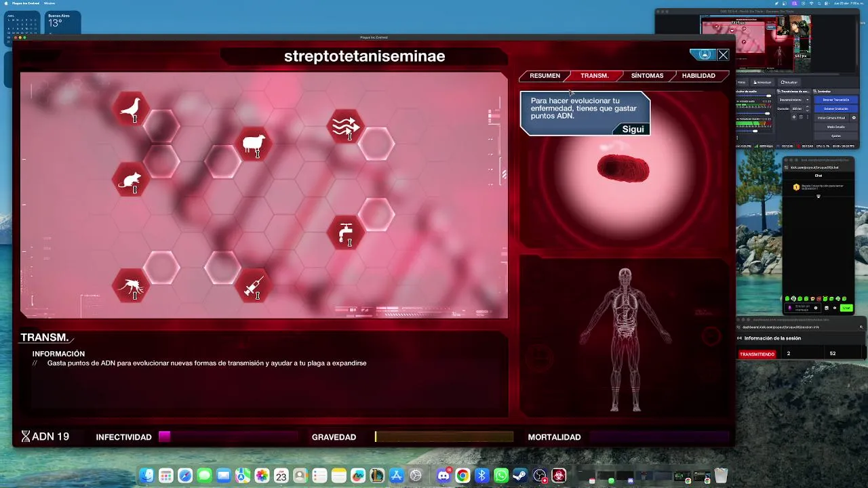Open virtual camera settings gear in OBS
868x488 pixels.
(854, 118)
